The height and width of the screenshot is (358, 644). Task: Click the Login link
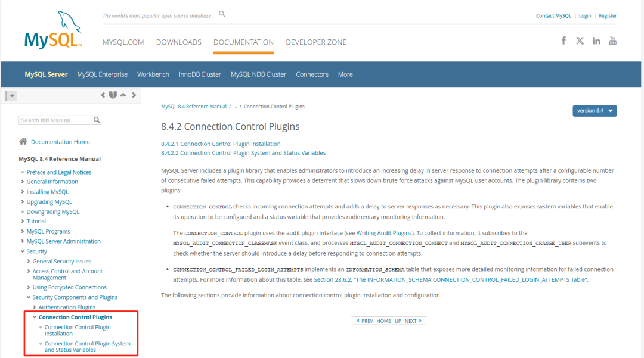coord(584,15)
